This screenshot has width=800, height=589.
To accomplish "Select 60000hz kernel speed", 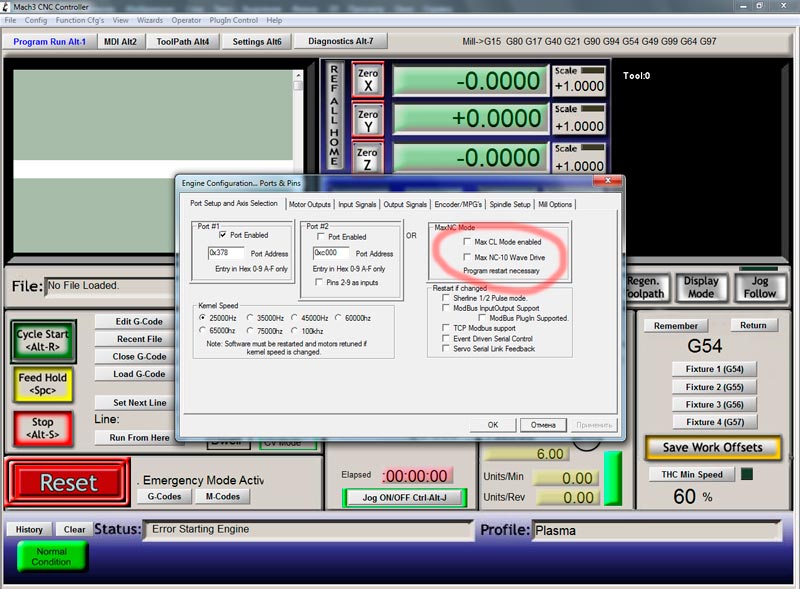I will pyautogui.click(x=338, y=317).
